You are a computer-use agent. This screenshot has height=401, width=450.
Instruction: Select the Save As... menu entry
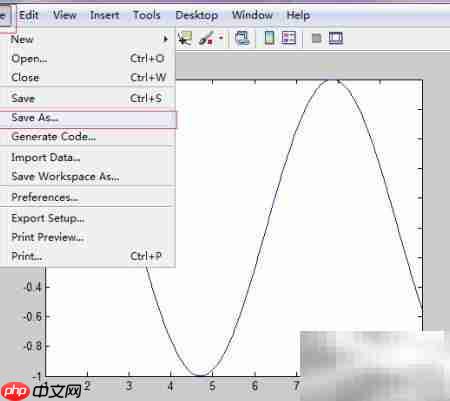88,118
